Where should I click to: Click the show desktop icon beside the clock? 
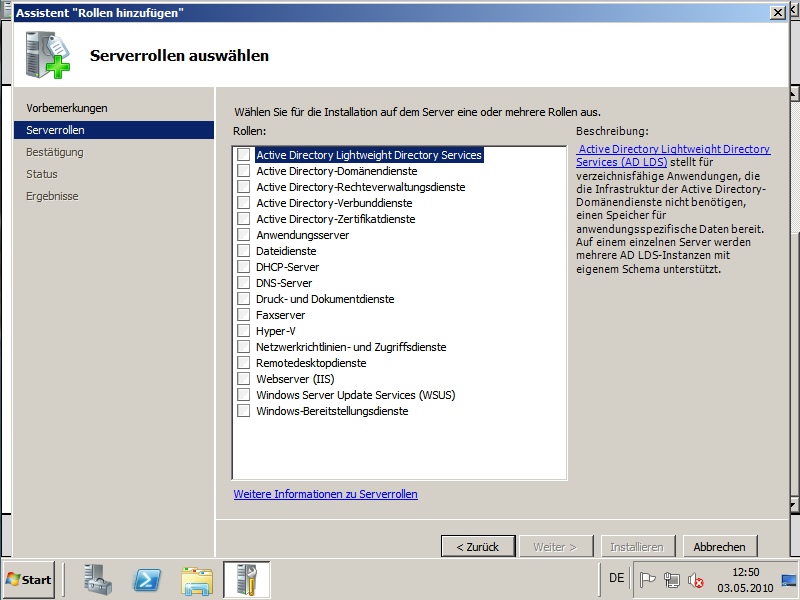pos(789,580)
